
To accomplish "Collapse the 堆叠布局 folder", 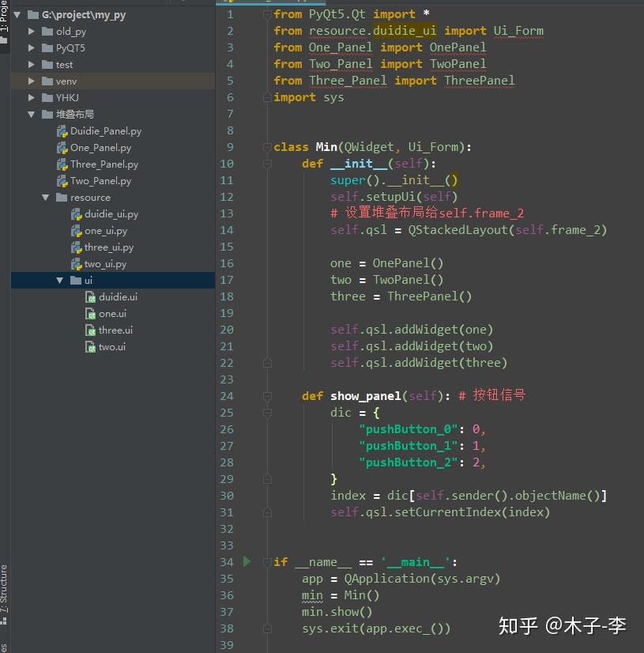I will (31, 113).
